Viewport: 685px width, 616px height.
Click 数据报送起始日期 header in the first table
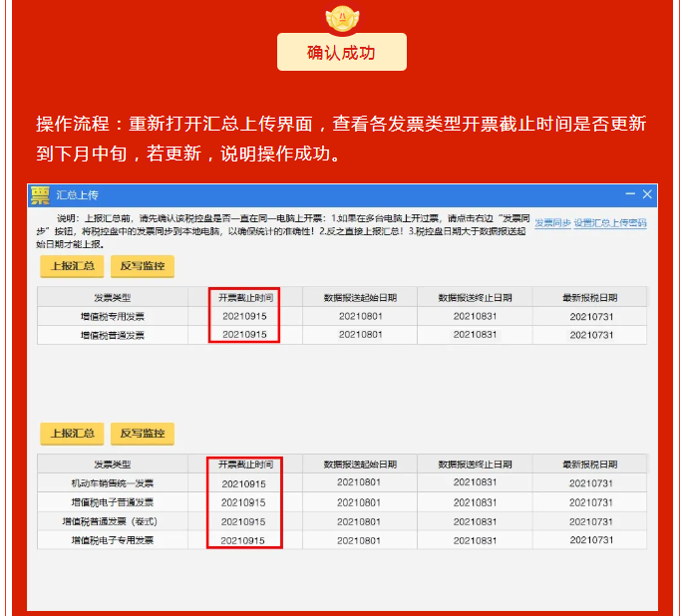coord(360,297)
